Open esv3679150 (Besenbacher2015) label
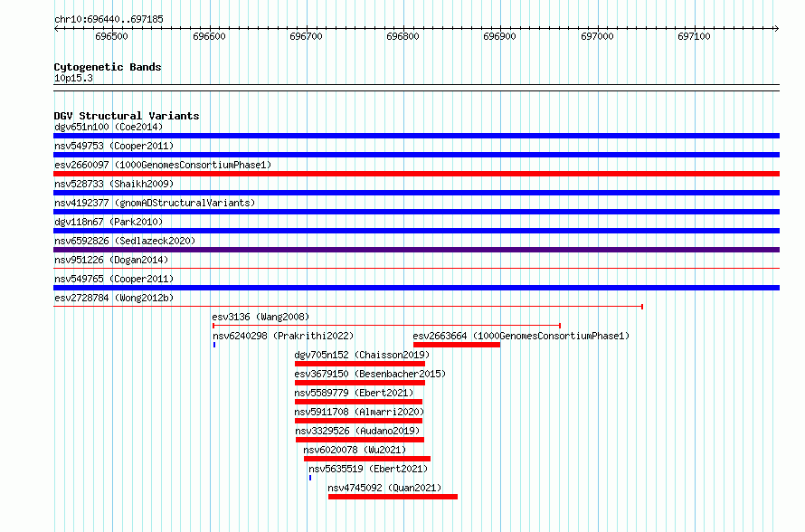 [x=370, y=374]
